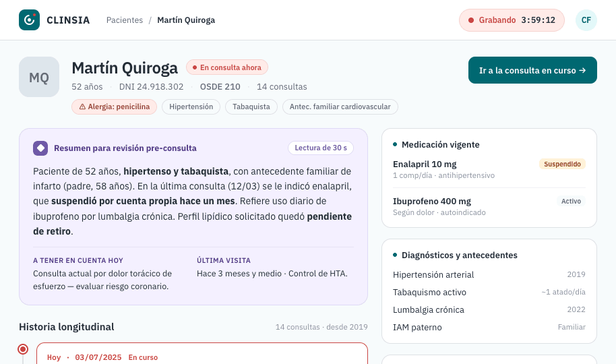The height and width of the screenshot is (364, 616).
Task: Click the CLINSIA brand name
Action: pos(68,20)
